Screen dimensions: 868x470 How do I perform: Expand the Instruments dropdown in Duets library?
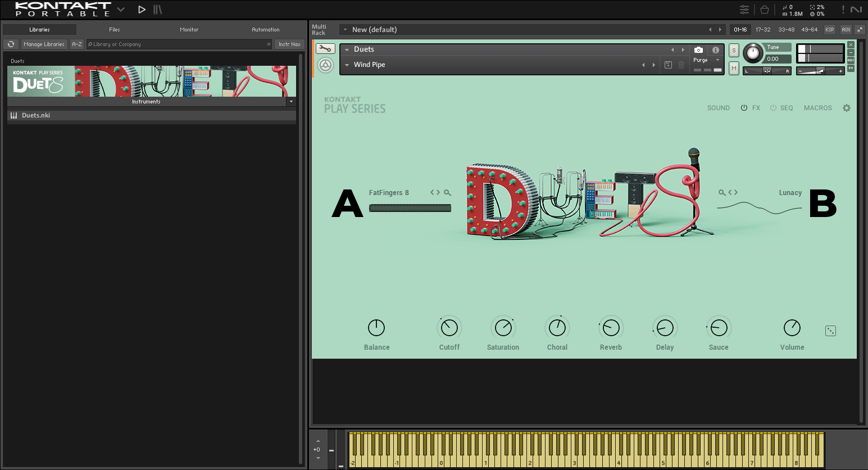(x=291, y=102)
